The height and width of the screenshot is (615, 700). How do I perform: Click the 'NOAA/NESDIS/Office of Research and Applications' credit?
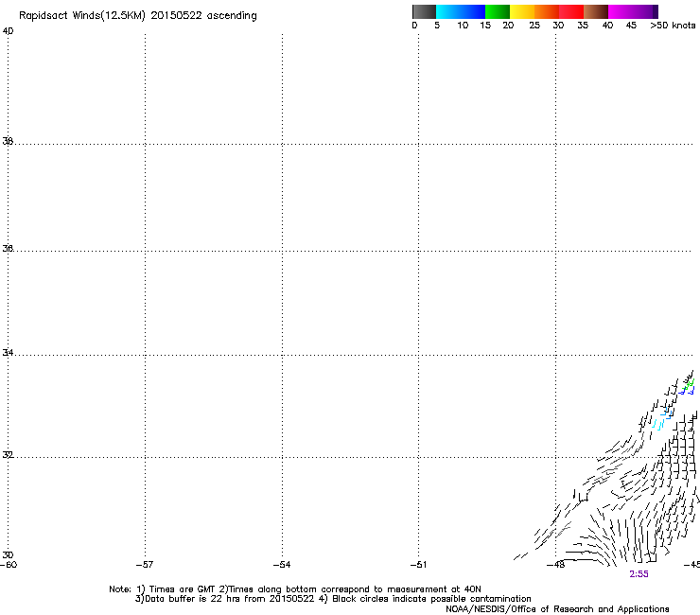(557, 609)
